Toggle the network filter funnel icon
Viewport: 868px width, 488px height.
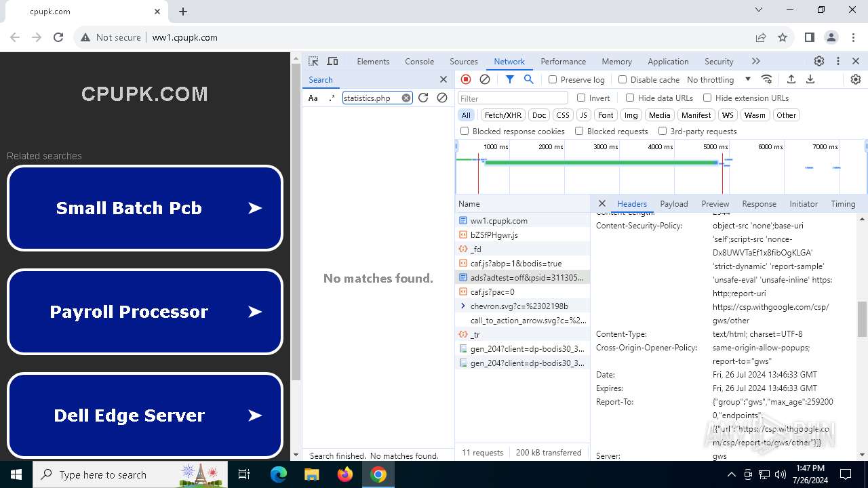510,79
